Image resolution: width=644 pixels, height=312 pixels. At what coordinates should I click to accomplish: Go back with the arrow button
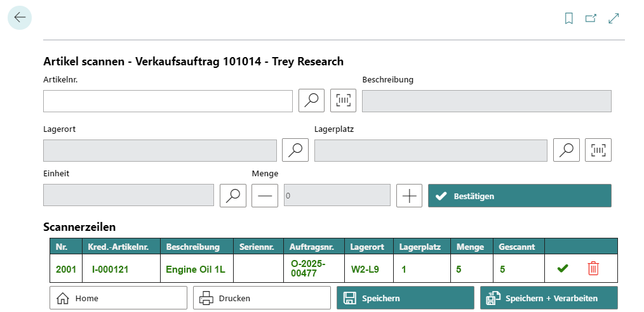coord(19,18)
